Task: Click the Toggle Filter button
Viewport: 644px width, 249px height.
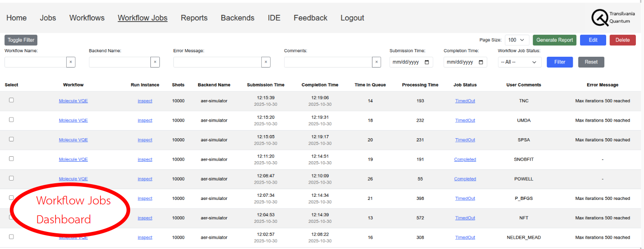Action: (x=21, y=40)
